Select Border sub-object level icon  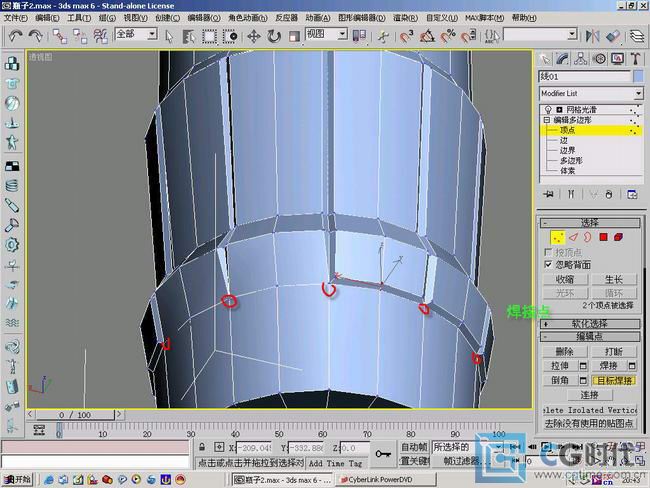click(588, 237)
